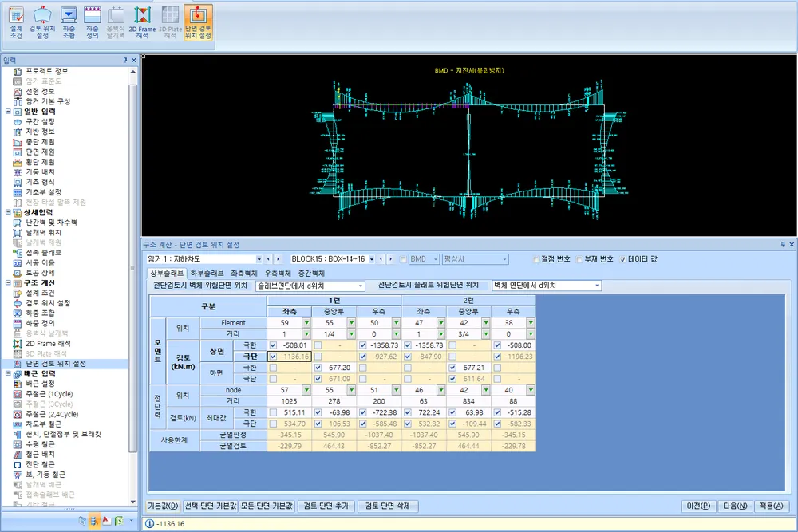Click the 다음(N) button

click(735, 506)
